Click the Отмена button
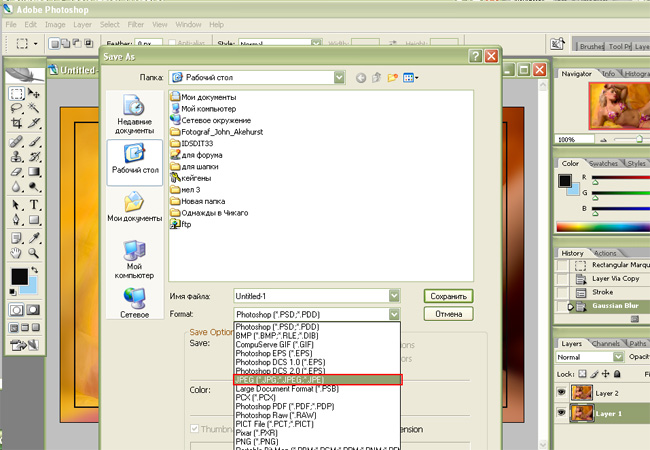The height and width of the screenshot is (450, 650). coord(449,314)
